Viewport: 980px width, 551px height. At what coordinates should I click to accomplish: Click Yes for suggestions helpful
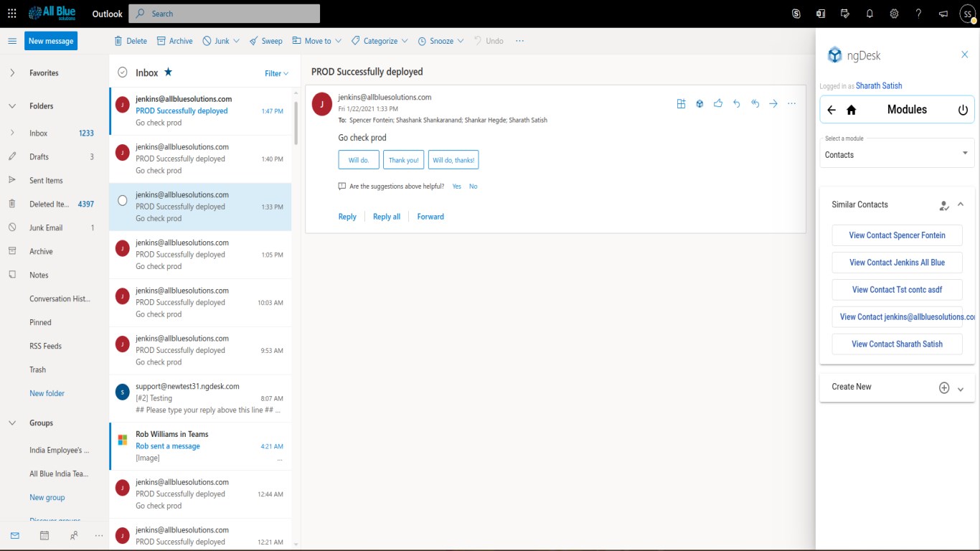click(457, 187)
